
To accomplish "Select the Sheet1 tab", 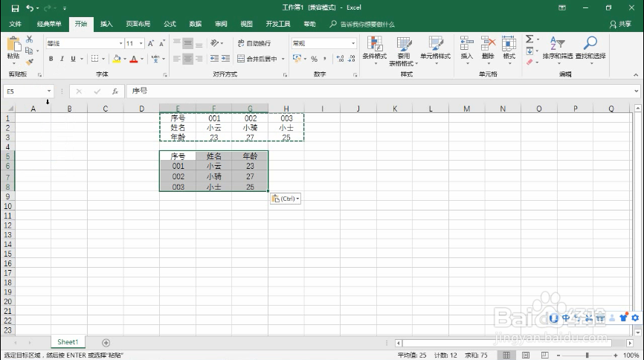I will click(68, 342).
